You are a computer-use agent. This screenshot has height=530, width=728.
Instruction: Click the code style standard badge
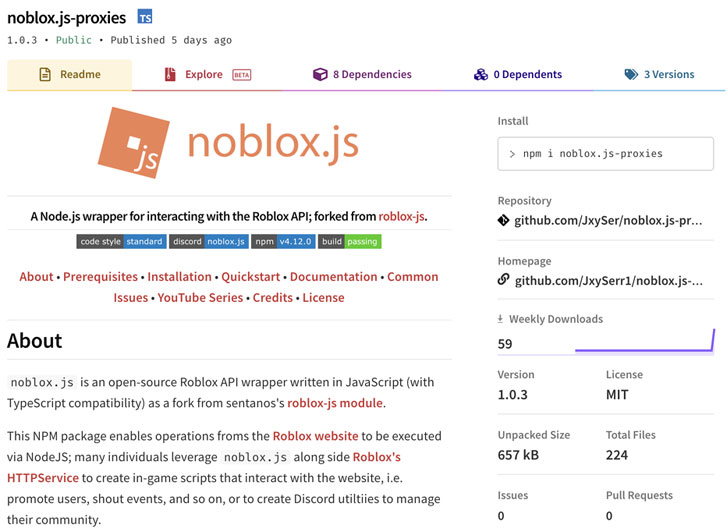122,241
